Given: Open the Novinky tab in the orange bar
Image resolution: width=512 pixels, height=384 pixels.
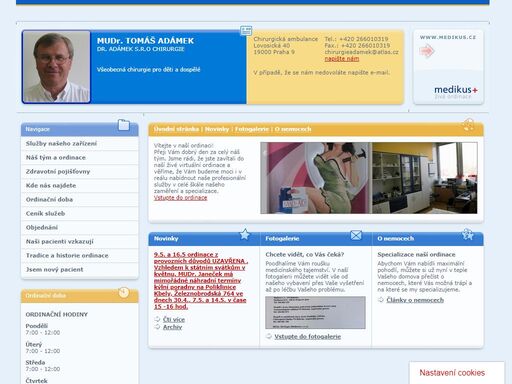Looking at the screenshot, I should pos(217,129).
